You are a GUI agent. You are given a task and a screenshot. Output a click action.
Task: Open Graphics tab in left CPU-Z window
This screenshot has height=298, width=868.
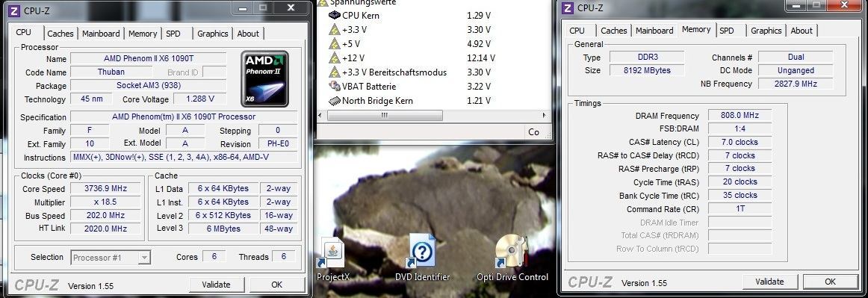213,34
